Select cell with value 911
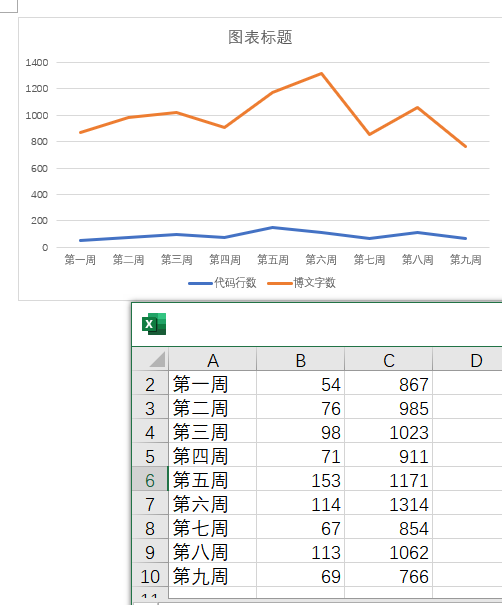502x605 pixels. [x=389, y=455]
